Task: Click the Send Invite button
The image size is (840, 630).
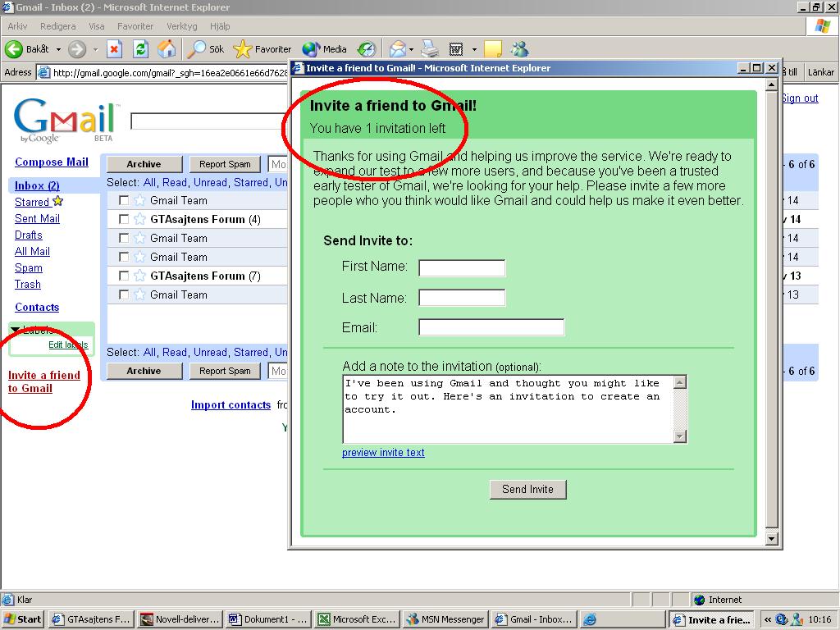Action: pyautogui.click(x=527, y=489)
